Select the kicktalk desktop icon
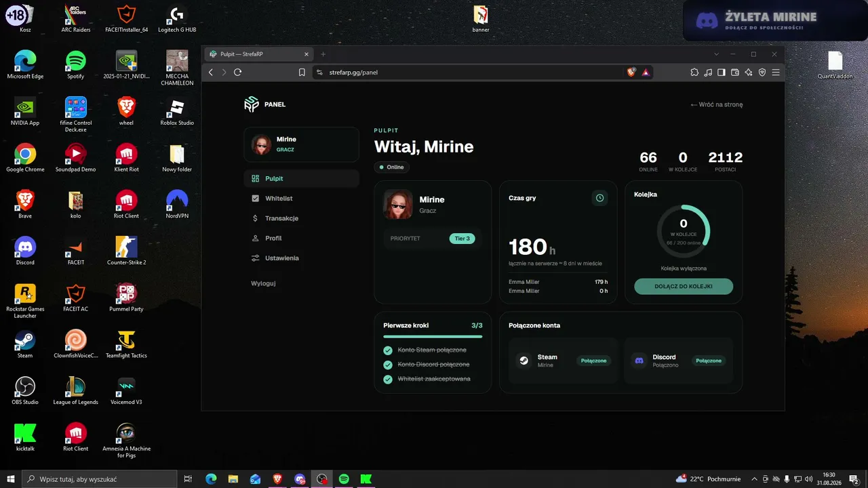868x488 pixels. [x=25, y=437]
